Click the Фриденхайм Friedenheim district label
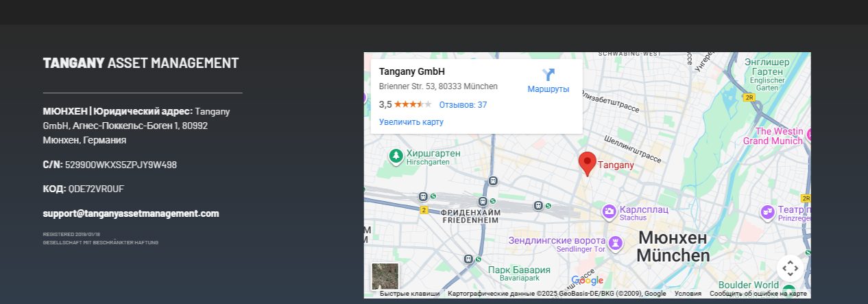Viewport: 868px width, 304px height. coord(472,217)
